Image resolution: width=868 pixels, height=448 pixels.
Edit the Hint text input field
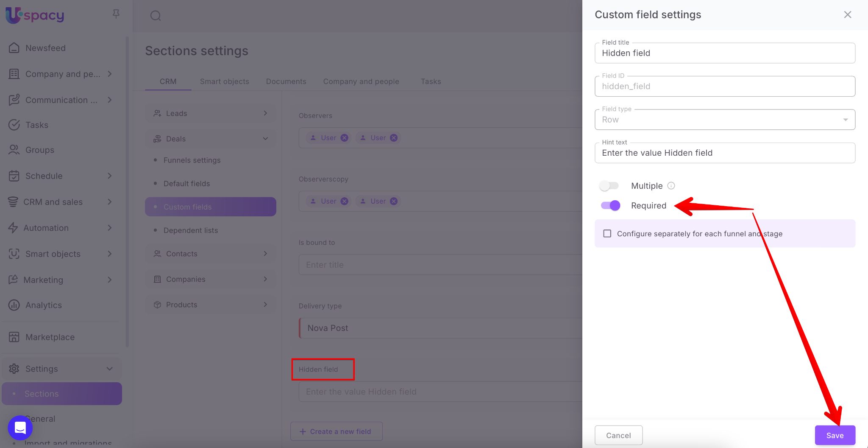pyautogui.click(x=724, y=153)
